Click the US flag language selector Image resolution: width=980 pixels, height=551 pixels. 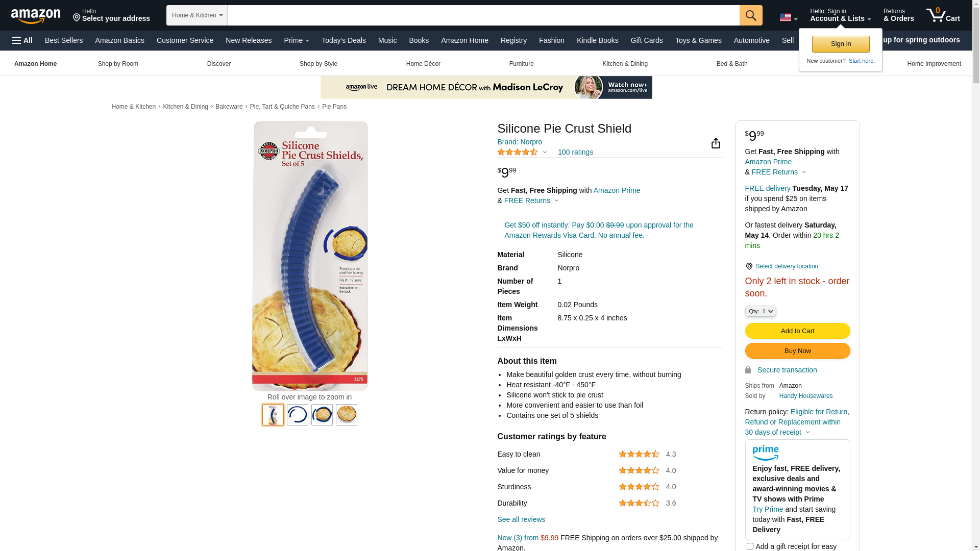[788, 18]
